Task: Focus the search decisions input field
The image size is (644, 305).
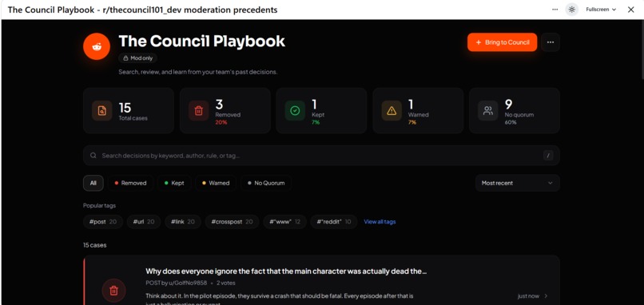Action: pos(321,156)
